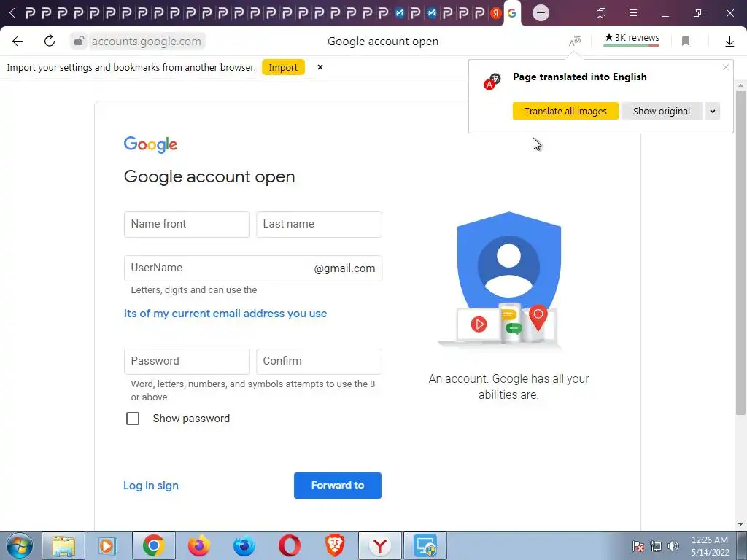This screenshot has height=560, width=747.
Task: Launch Google Chrome from the taskbar
Action: click(153, 545)
